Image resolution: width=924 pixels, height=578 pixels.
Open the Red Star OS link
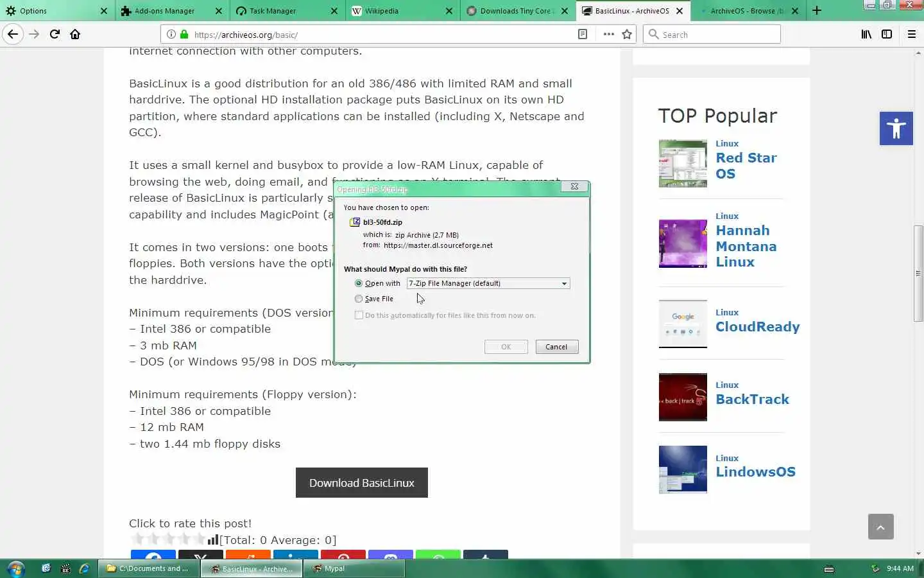point(746,166)
